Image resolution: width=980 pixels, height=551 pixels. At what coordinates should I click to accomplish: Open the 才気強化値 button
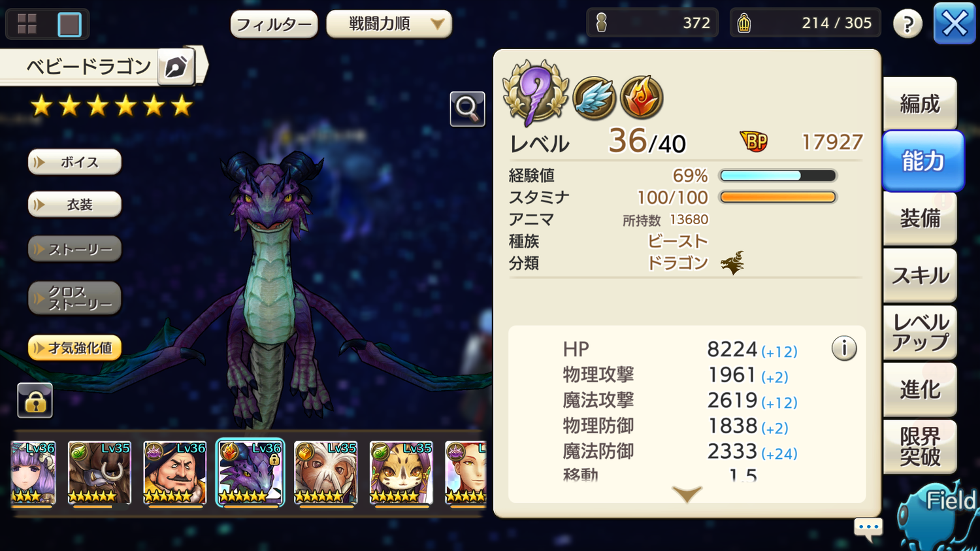point(75,348)
